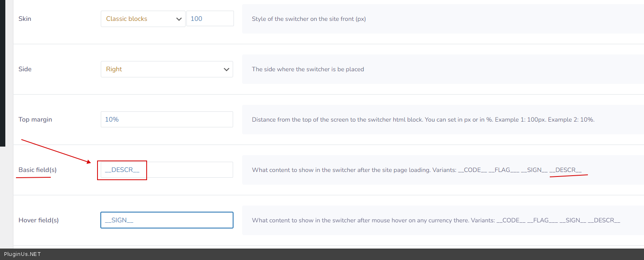
Task: Click the Hover field description about mouse hover
Action: (x=436, y=220)
